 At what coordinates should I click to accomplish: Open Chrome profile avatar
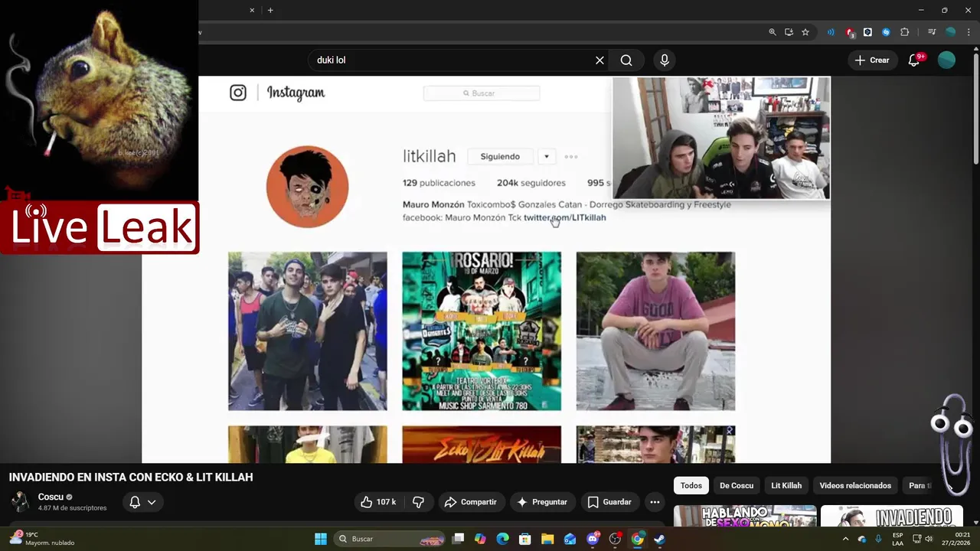[950, 32]
